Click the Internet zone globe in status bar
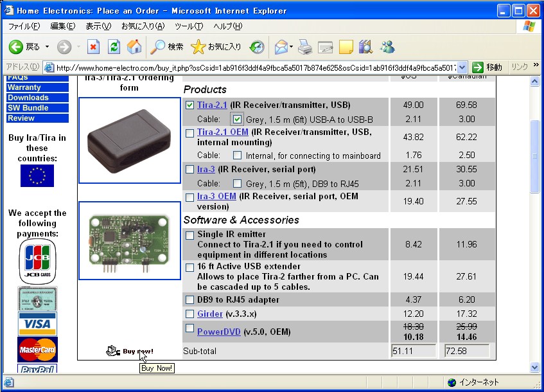Screen dimensions: 544x392 tap(452, 382)
